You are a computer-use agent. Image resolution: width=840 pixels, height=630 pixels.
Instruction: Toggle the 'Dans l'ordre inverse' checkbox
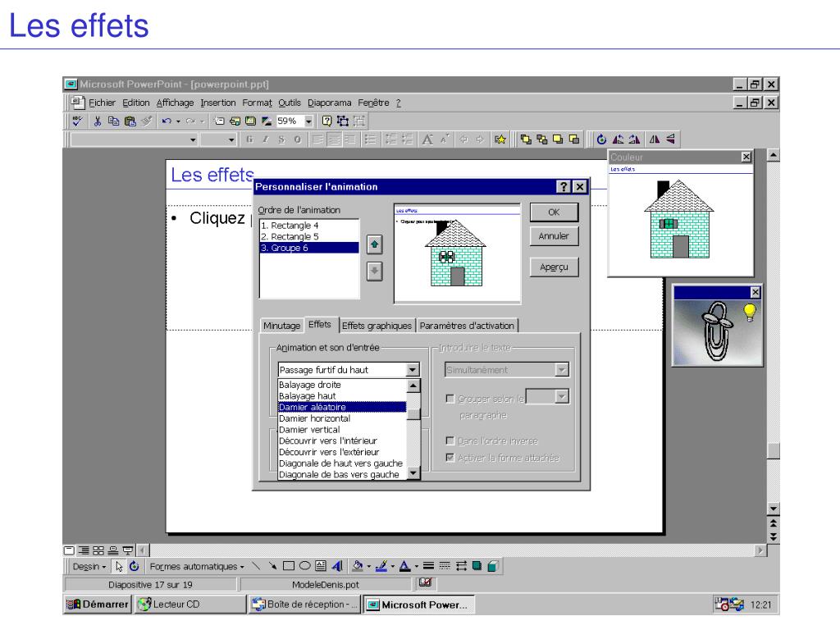click(450, 441)
